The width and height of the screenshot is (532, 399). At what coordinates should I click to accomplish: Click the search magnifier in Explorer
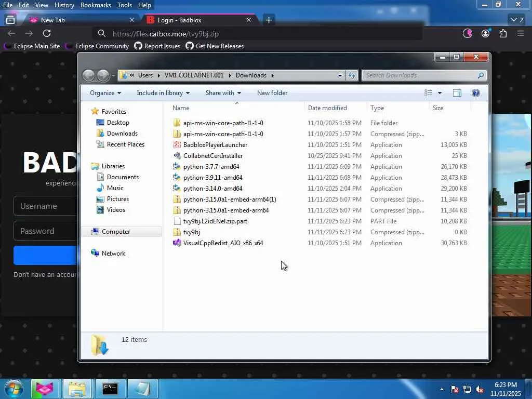pos(481,75)
